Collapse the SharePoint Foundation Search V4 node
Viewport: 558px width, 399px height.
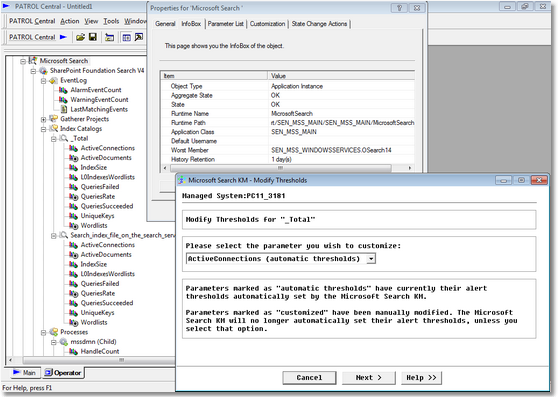33,71
